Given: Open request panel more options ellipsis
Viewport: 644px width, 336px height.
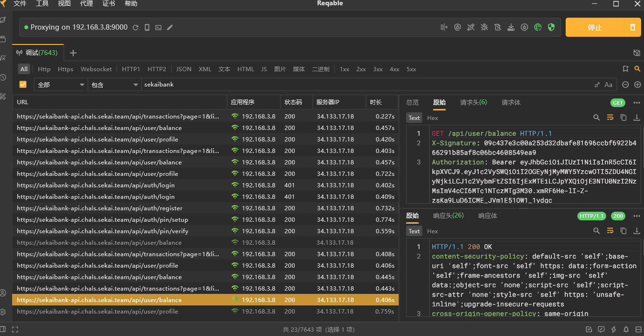Looking at the screenshot, I should (x=636, y=102).
